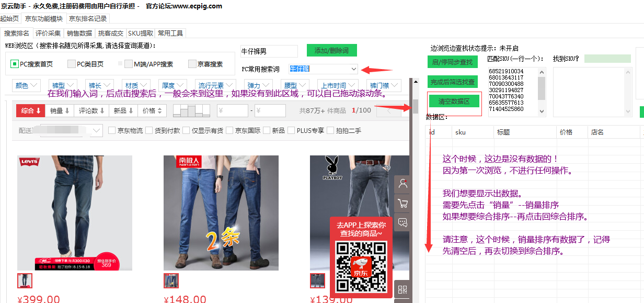Open the 销售数据 tab
Screen dimensions: 644x303
pyautogui.click(x=79, y=33)
